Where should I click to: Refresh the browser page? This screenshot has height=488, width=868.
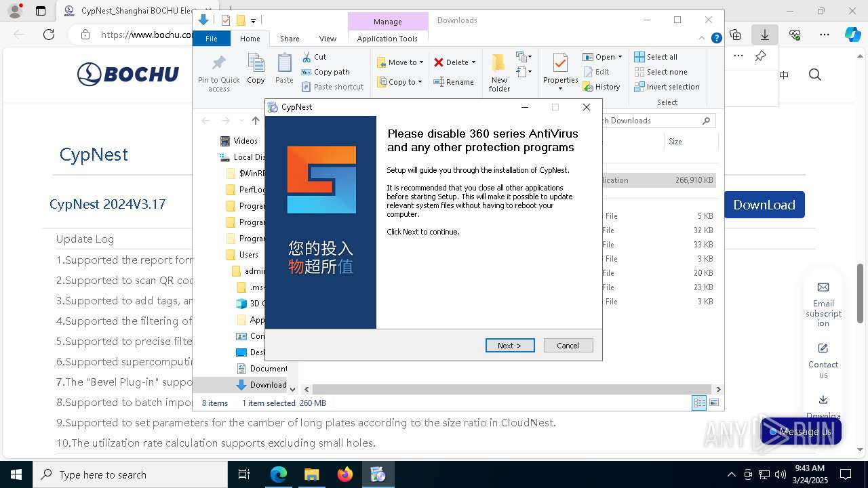pyautogui.click(x=49, y=35)
